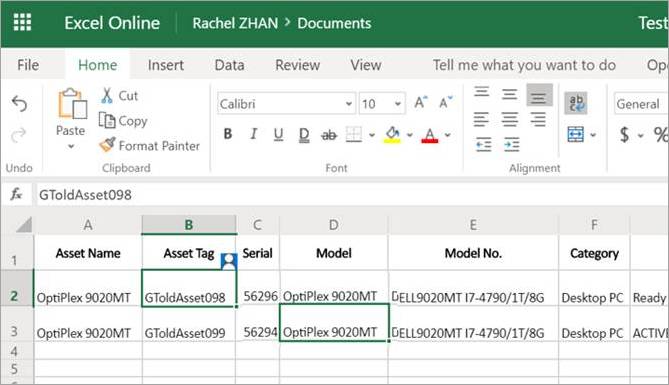This screenshot has height=385, width=669.
Task: Select cell GToldAsset099
Action: pyautogui.click(x=189, y=324)
